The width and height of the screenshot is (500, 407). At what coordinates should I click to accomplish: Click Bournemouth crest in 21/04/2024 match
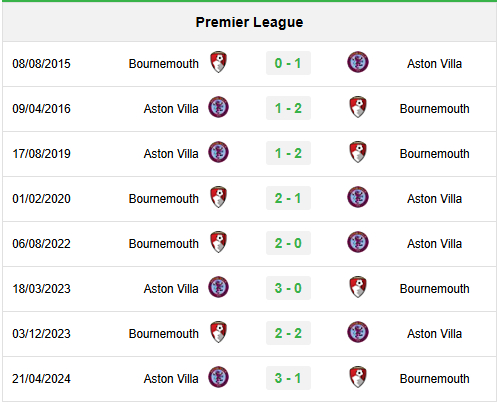[x=358, y=377]
